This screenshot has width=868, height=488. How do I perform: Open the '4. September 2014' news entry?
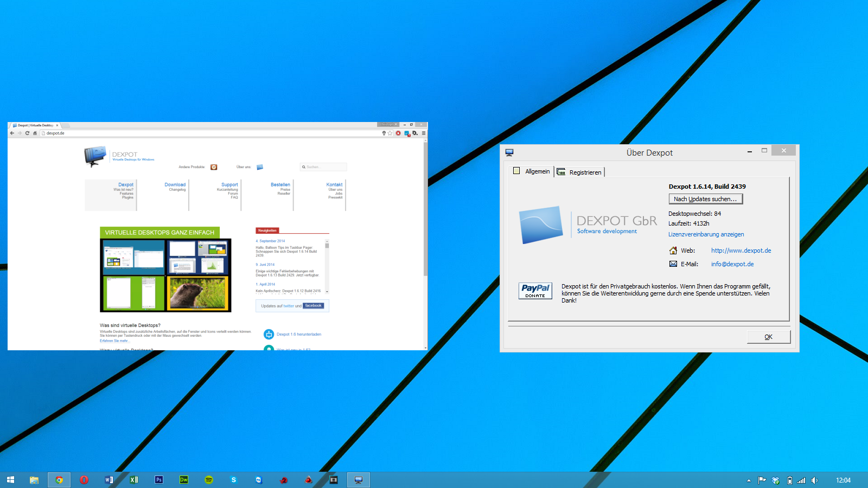270,241
